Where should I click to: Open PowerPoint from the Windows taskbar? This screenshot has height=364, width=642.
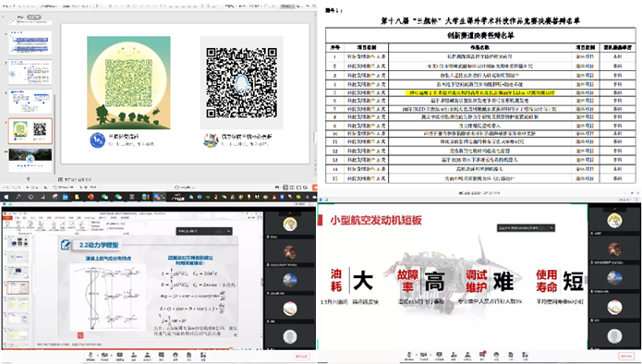91,197
